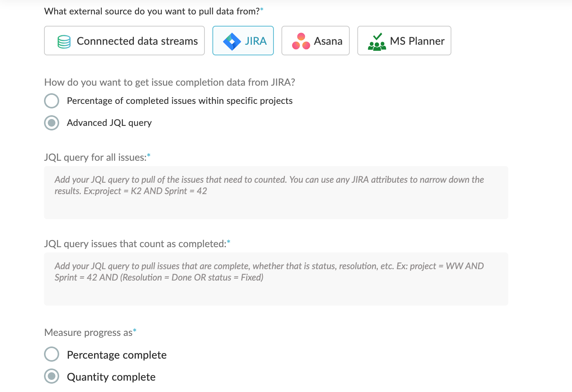
Task: Focus the JQL query for all issues field
Action: click(x=276, y=193)
